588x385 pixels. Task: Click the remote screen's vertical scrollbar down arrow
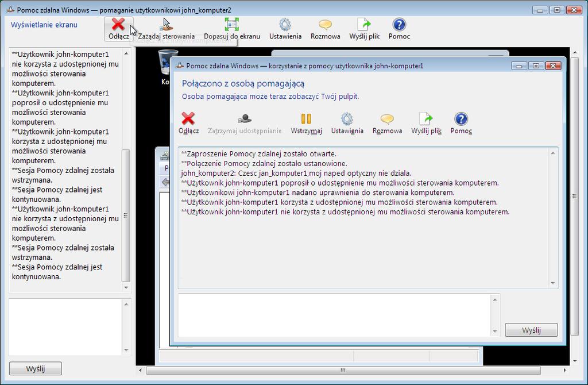click(x=575, y=361)
